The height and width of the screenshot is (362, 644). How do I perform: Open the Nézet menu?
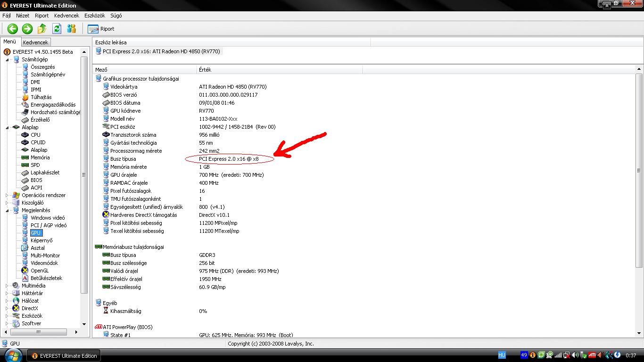click(23, 16)
